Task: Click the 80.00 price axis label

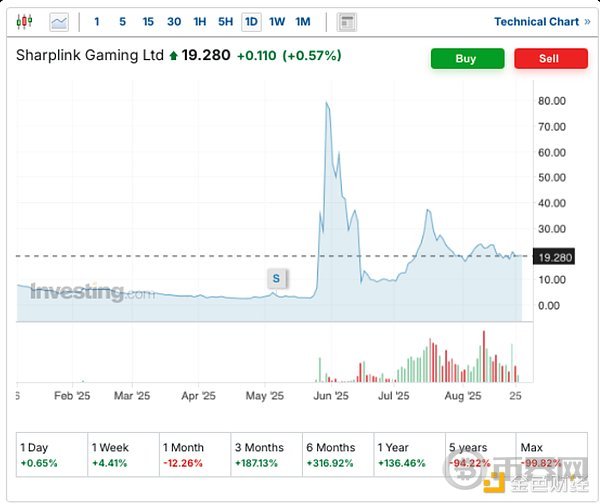Action: click(552, 101)
